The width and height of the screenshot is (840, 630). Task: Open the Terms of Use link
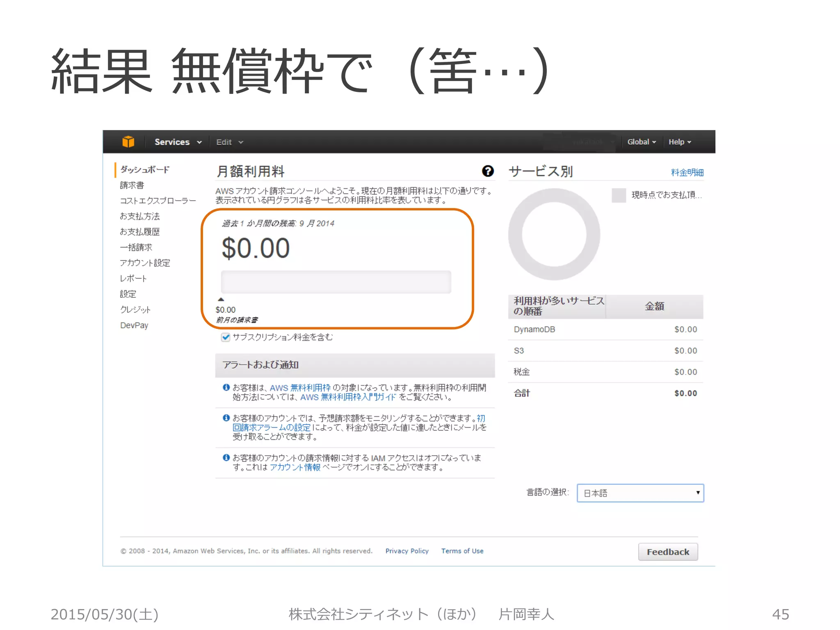[x=462, y=551]
